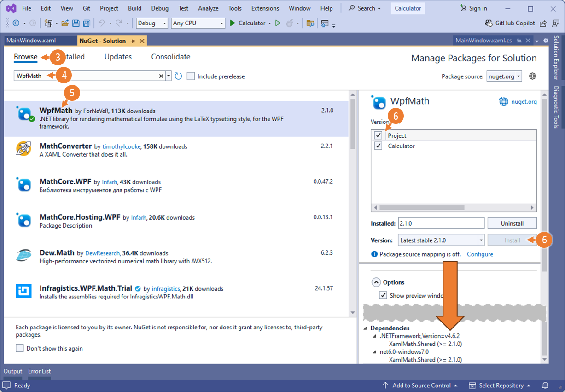The image size is (565, 392).
Task: Click the Share icon beside GitHub Copilot
Action: click(543, 23)
